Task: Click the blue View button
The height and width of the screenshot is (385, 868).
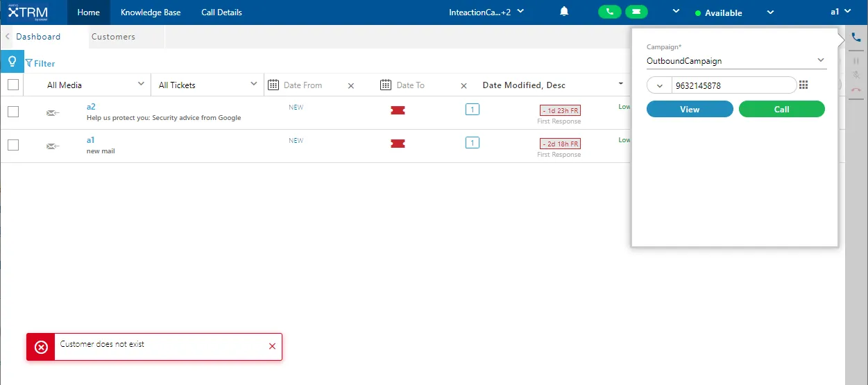Action: pos(690,109)
